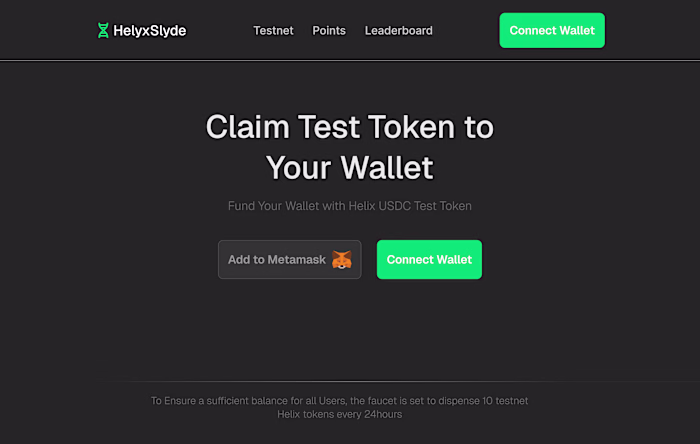
Task: Click the faucet dispense notice text
Action: click(x=339, y=407)
